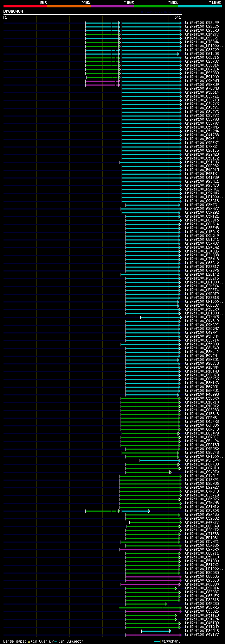Viewport: 225px width, 644px height.
Task: Select the UniRef100_B9I0A9 entry
Action: pyautogui.click(x=202, y=77)
